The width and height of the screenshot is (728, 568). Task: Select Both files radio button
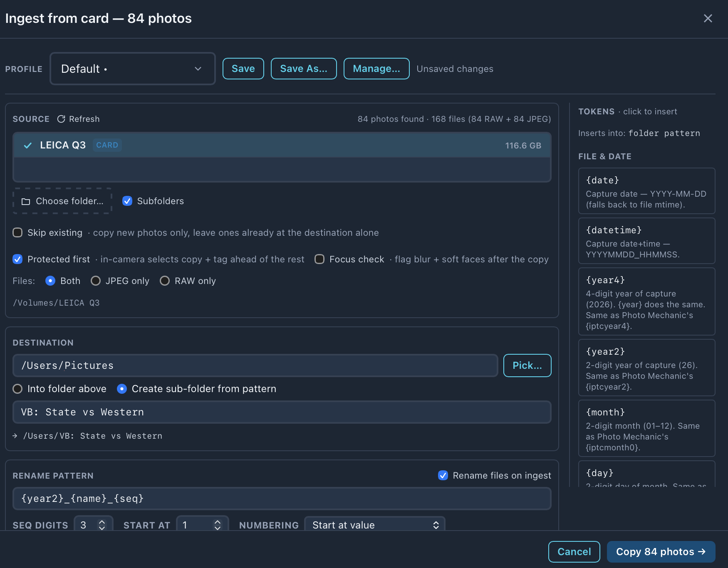coord(50,281)
